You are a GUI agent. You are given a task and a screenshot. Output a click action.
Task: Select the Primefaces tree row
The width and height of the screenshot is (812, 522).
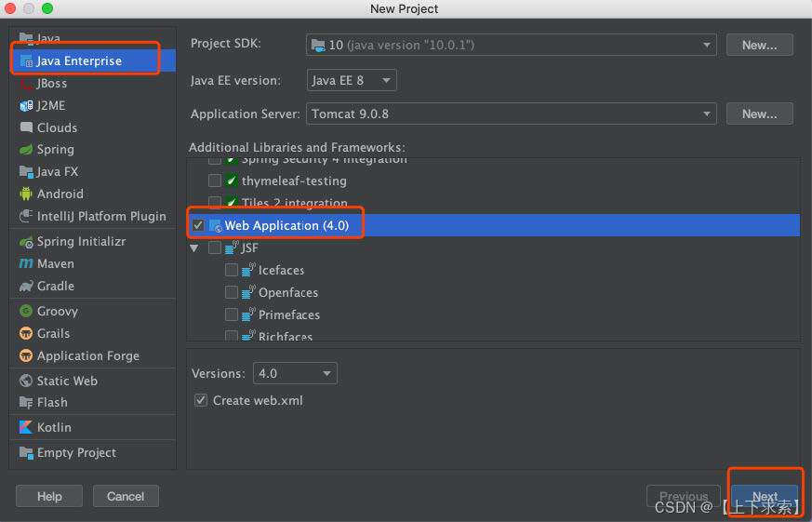(494, 315)
